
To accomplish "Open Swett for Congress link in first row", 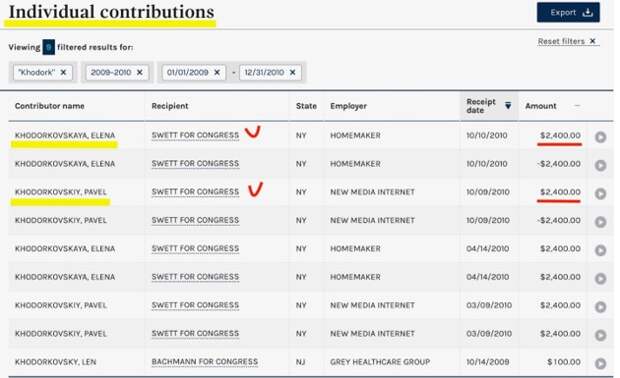I will pyautogui.click(x=195, y=135).
